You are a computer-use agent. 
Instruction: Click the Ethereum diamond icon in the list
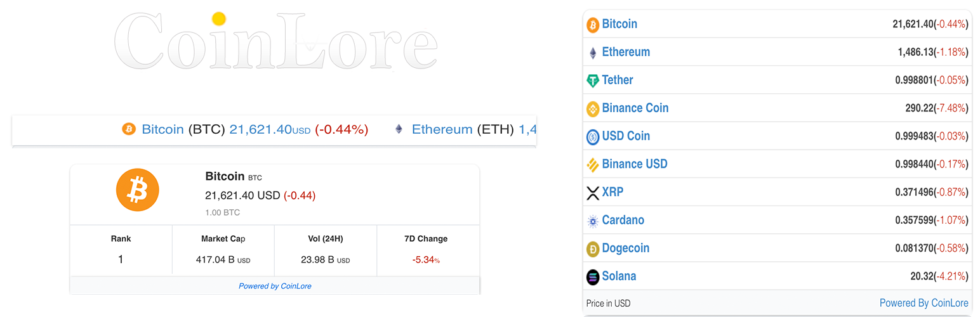(592, 53)
